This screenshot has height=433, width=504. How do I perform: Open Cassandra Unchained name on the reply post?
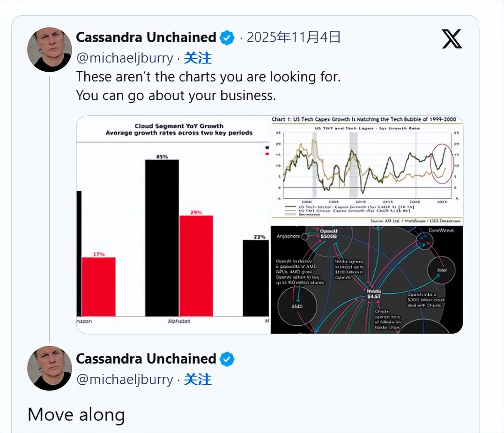coord(146,359)
